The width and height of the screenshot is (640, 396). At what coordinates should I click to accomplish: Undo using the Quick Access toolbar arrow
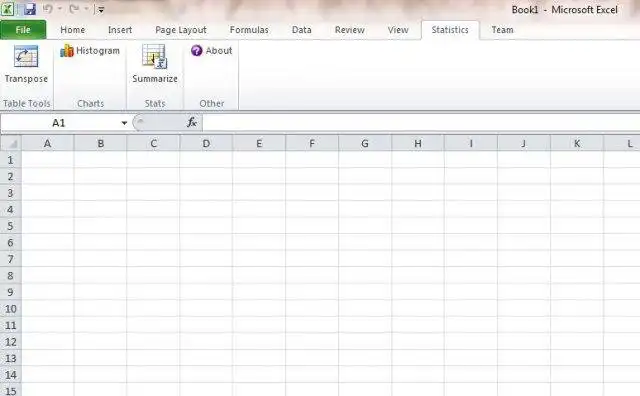pos(47,9)
